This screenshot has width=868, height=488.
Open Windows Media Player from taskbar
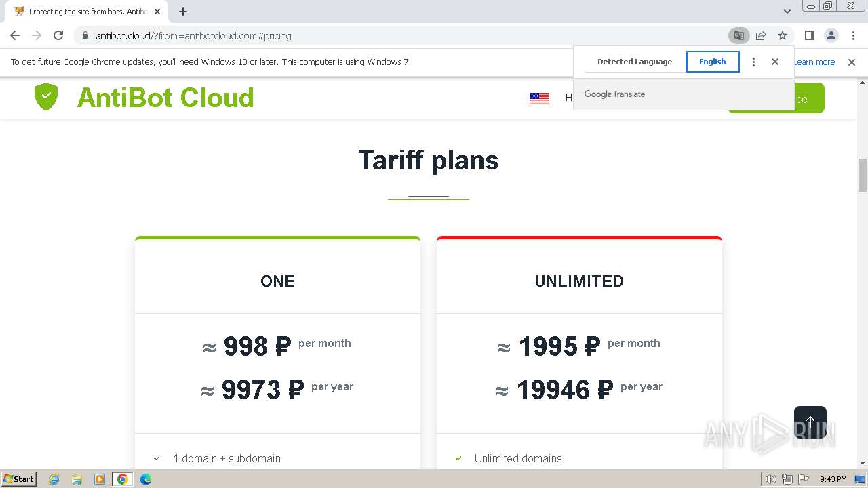point(100,479)
